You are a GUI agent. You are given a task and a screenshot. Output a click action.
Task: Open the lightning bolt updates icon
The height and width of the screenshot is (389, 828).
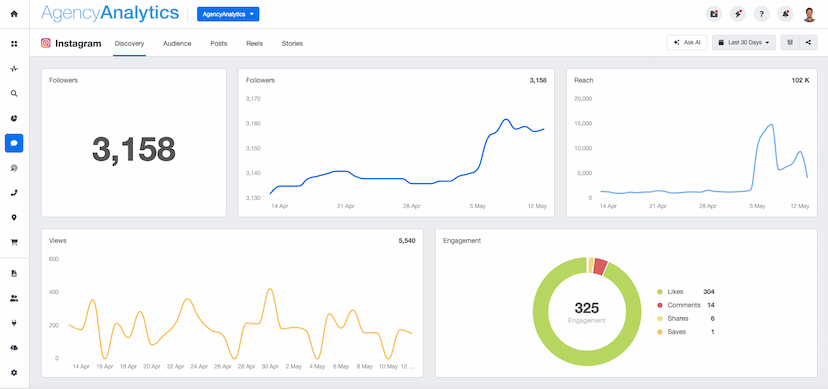point(738,14)
